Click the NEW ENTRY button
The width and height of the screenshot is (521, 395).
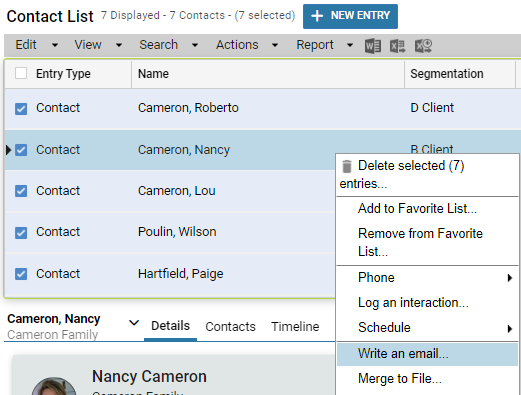click(350, 16)
